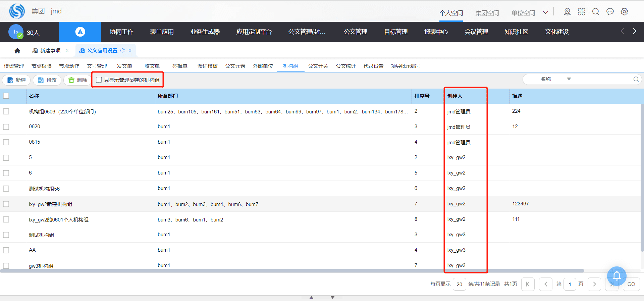644x301 pixels.
Task: Click the blue swirl company logo
Action: (17, 11)
